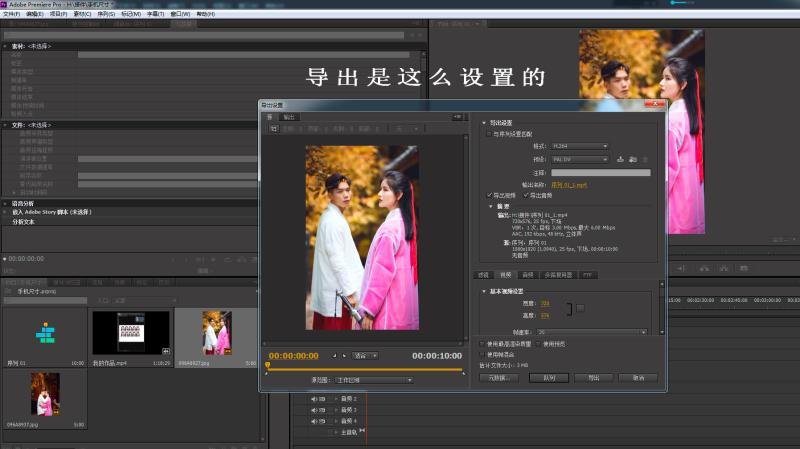Image resolution: width=800 pixels, height=449 pixels.
Task: Click the current timecode 00:00:00:00 in dialog
Action: [x=293, y=356]
